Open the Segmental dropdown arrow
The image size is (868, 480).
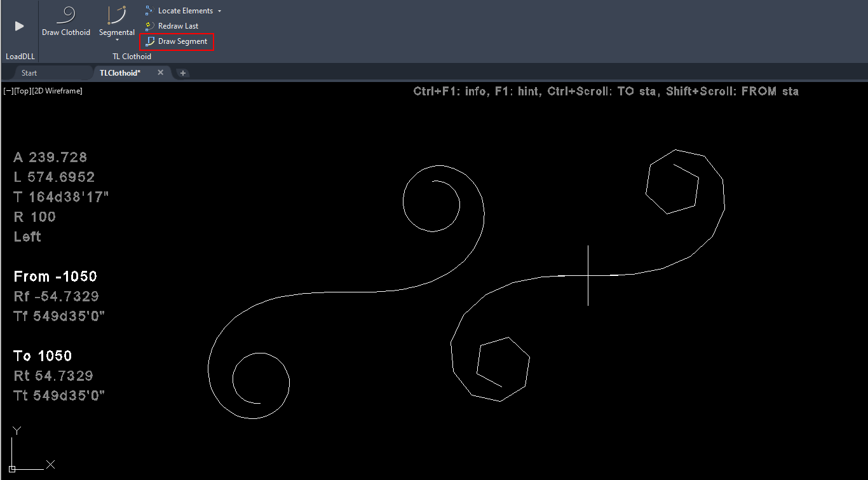[x=117, y=40]
